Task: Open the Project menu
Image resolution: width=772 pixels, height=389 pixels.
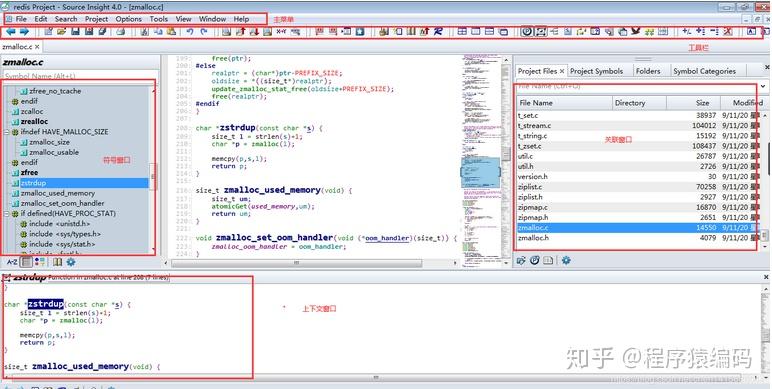Action: 96,19
